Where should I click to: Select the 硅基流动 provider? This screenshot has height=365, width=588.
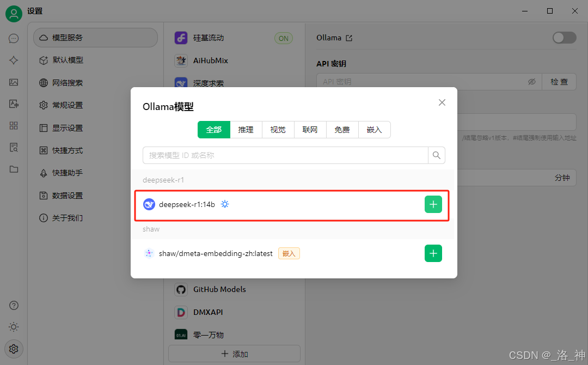(x=234, y=38)
